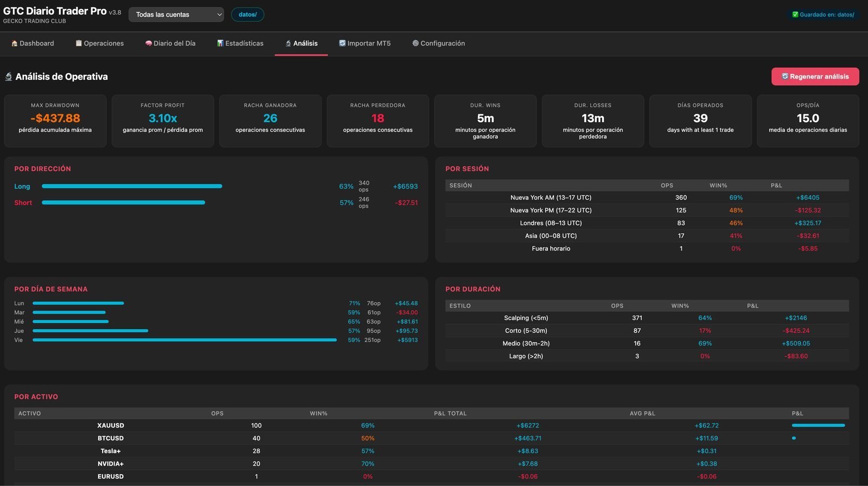
Task: Switch to the Operaciones tab
Action: [100, 43]
